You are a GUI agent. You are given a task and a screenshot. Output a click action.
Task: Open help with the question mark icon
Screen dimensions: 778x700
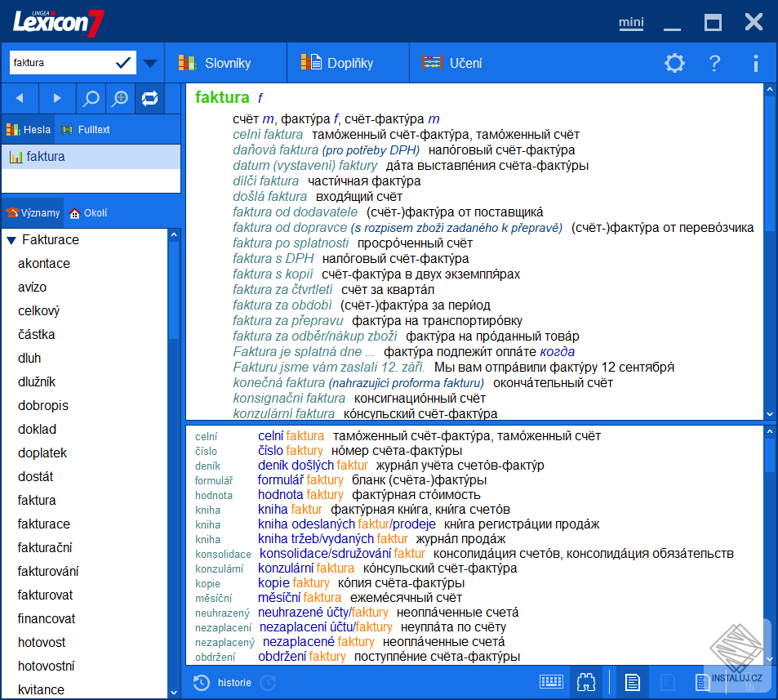[714, 63]
